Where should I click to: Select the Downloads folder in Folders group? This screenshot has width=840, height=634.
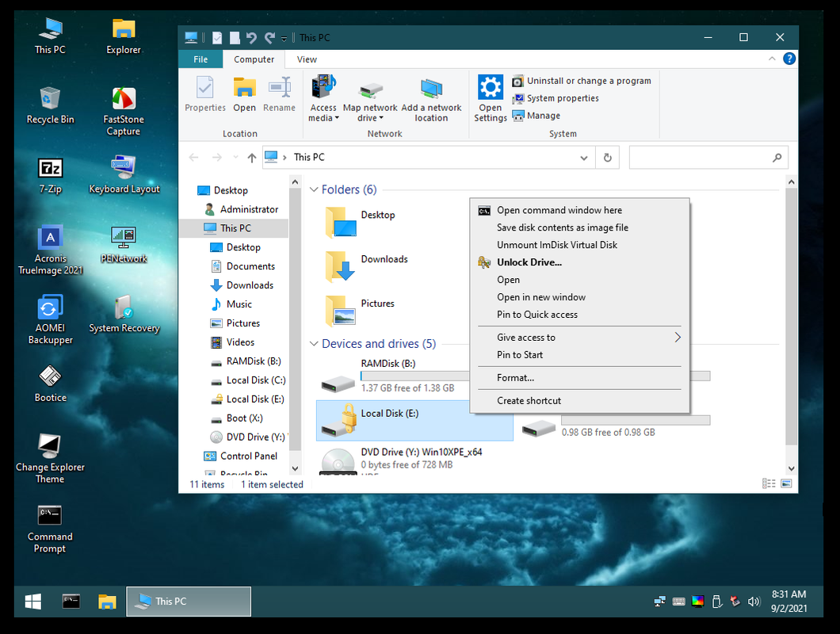pyautogui.click(x=368, y=265)
